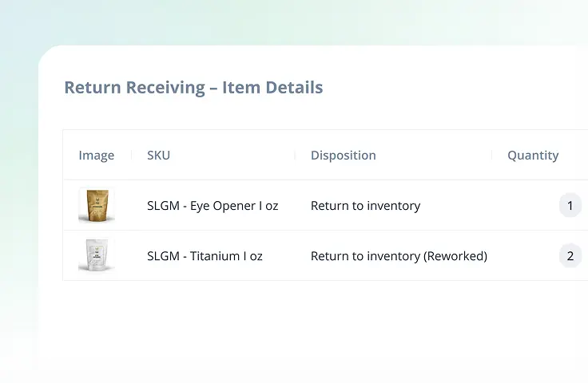The image size is (588, 383).
Task: Click the Image column header
Action: pos(96,156)
